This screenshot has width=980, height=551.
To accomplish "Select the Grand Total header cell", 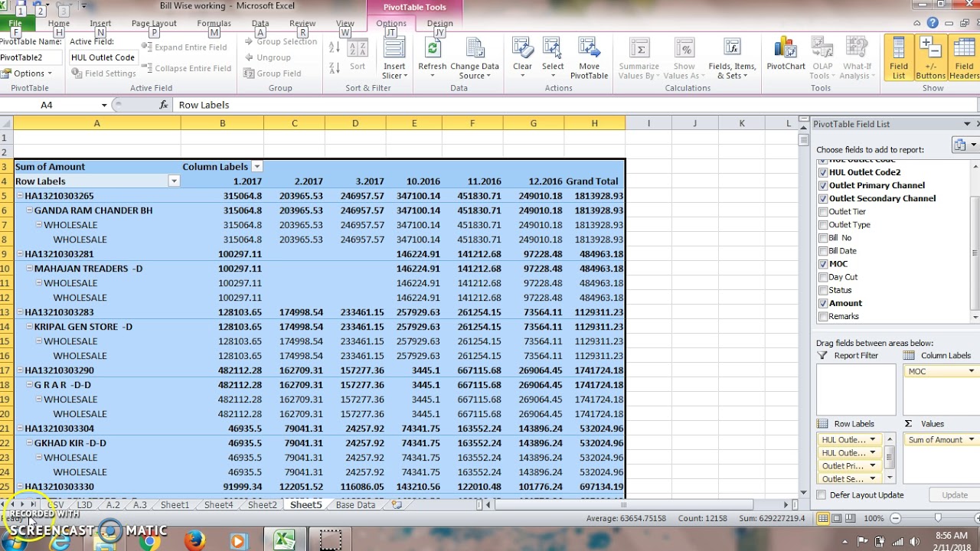I will point(594,181).
